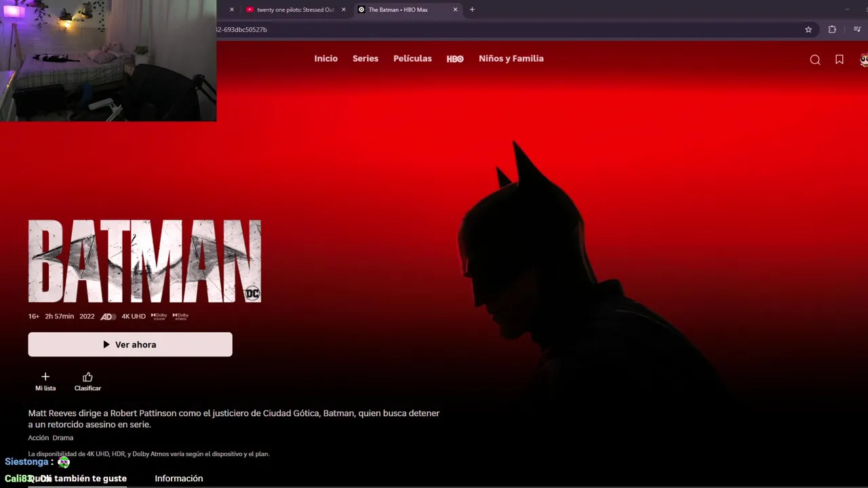Click the Batman title logo
Viewport: 868px width, 488px height.
(144, 261)
